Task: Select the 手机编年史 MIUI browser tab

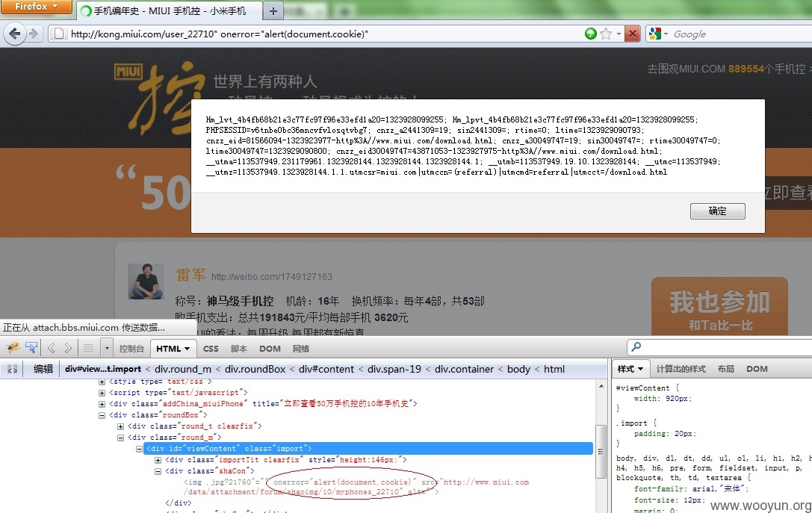Action: click(x=169, y=11)
